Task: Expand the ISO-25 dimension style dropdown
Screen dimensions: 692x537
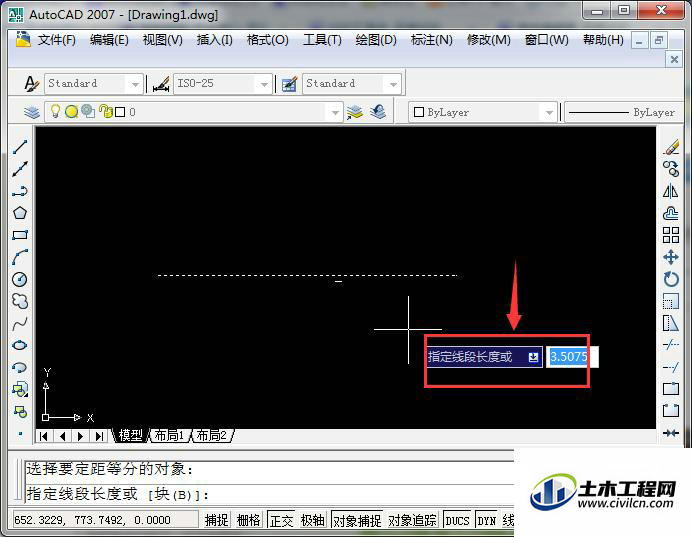Action: [264, 84]
